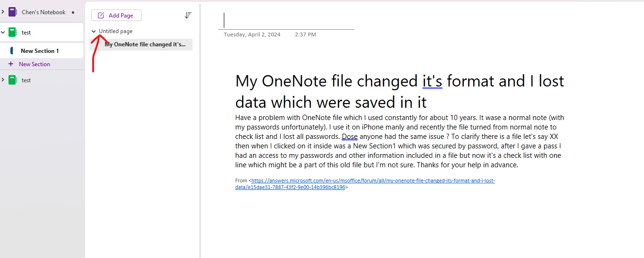This screenshot has width=644, height=258.
Task: Select the Untitled page entry
Action: [x=115, y=31]
